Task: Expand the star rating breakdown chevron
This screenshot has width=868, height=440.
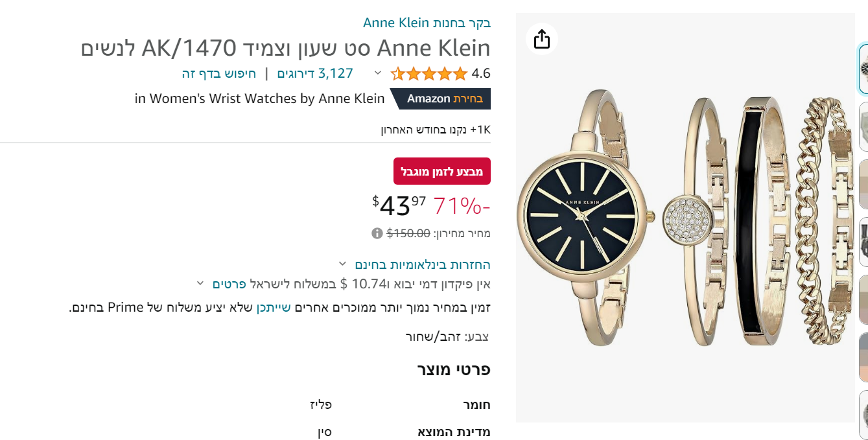Action: (378, 73)
